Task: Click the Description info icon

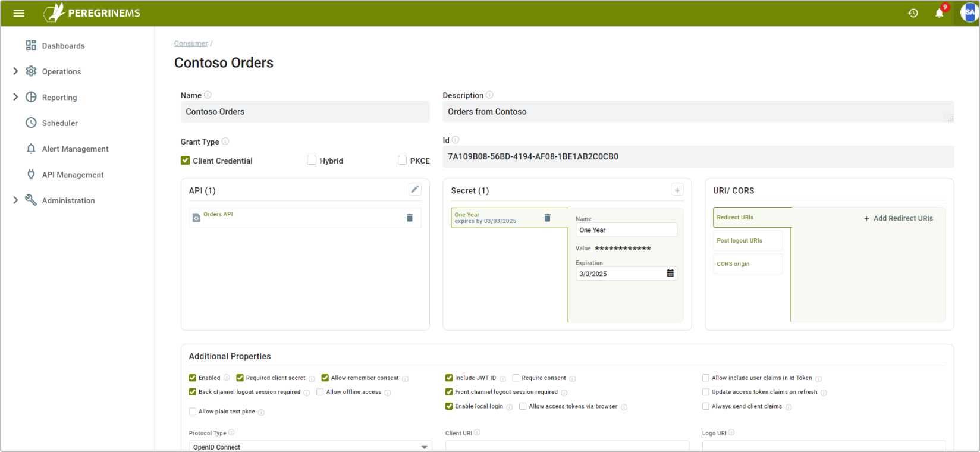Action: pyautogui.click(x=489, y=95)
